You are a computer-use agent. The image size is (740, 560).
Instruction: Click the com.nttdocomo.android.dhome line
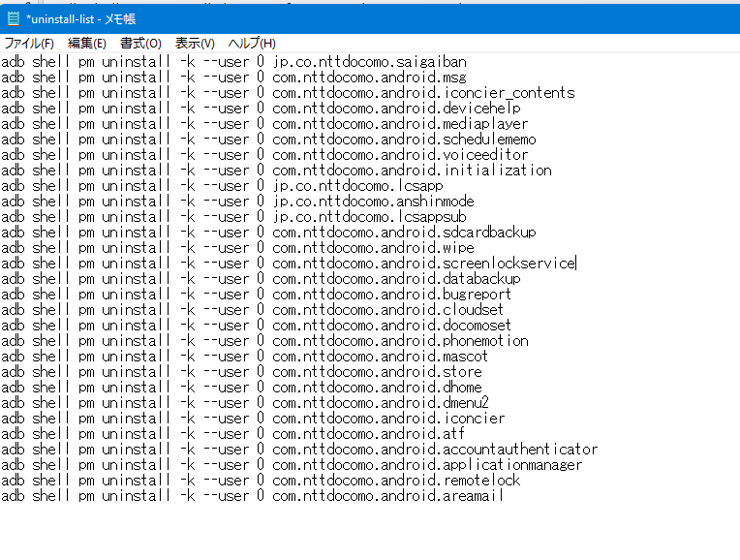tap(241, 388)
